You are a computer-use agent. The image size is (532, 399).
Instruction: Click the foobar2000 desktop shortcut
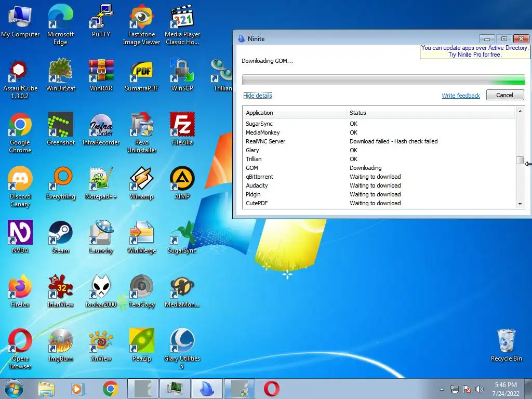point(101,291)
